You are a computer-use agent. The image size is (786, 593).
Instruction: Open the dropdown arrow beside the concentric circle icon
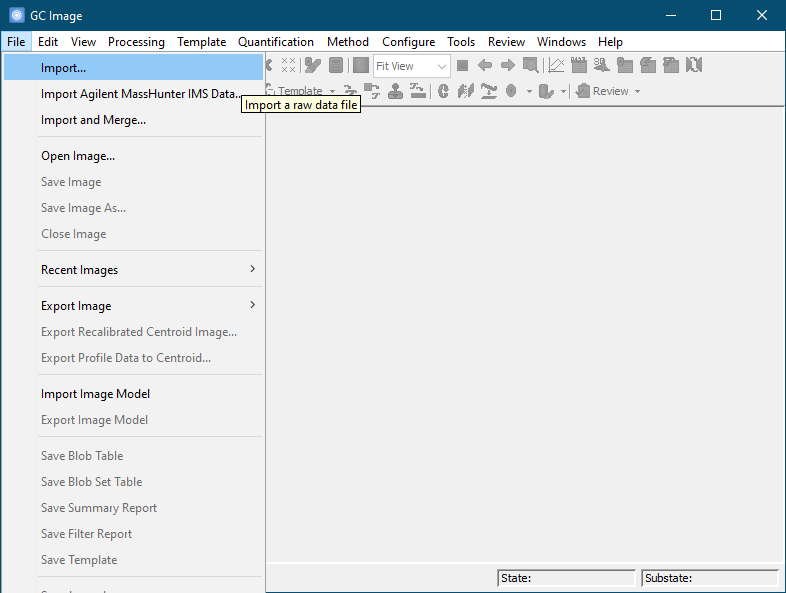pos(529,91)
